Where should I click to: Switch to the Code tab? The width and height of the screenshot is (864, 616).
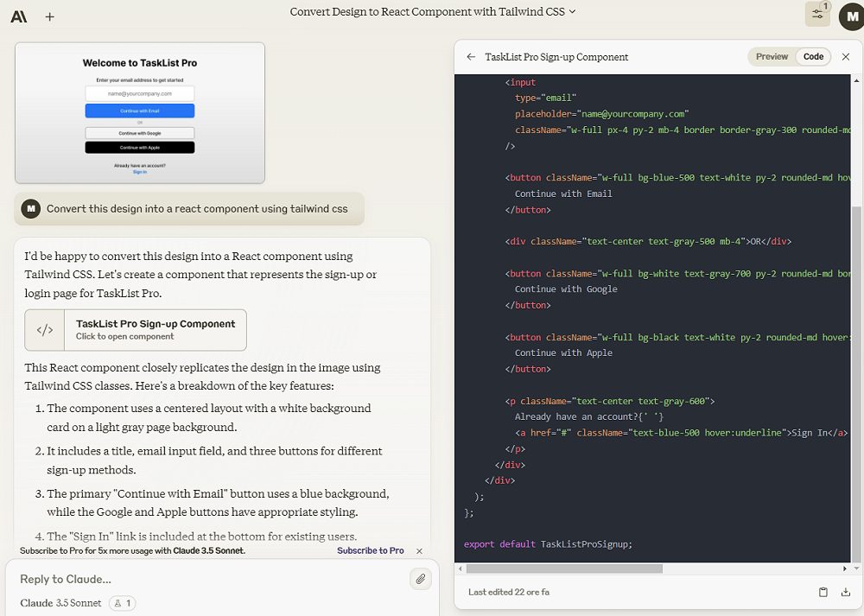point(813,57)
